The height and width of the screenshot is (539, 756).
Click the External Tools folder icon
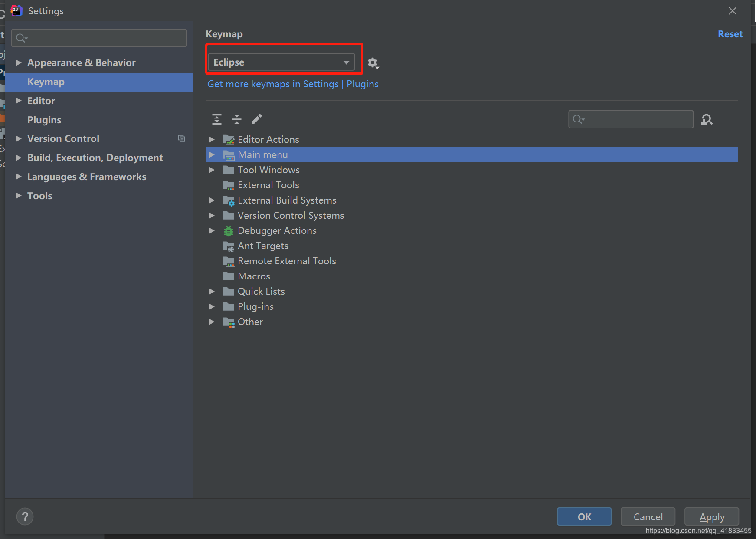(229, 185)
